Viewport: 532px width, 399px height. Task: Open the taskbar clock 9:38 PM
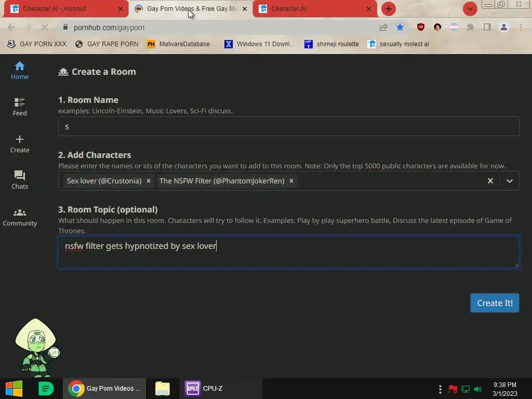tap(505, 389)
